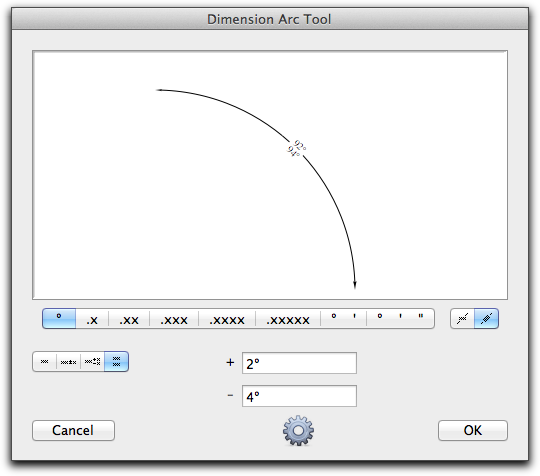This screenshot has width=540, height=476.
Task: Focus the plus tolerance field showing 2°
Action: point(299,363)
